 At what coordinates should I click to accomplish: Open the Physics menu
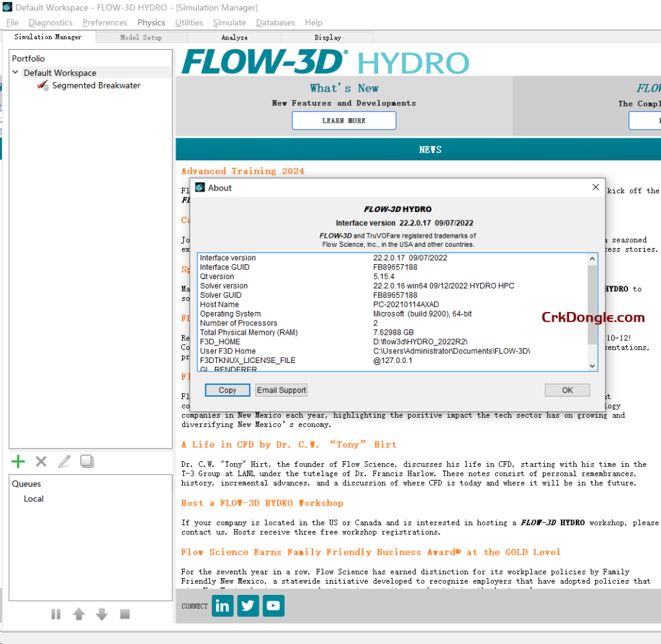(x=150, y=22)
